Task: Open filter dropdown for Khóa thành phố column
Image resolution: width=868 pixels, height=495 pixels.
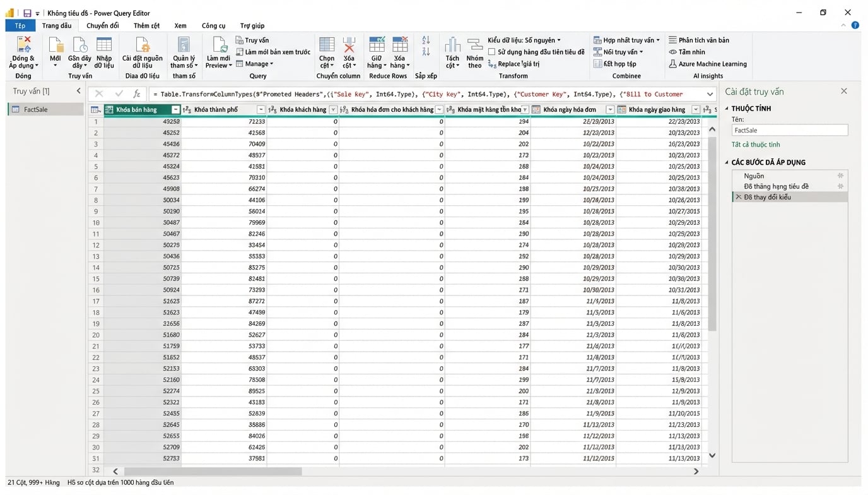Action: pos(261,110)
